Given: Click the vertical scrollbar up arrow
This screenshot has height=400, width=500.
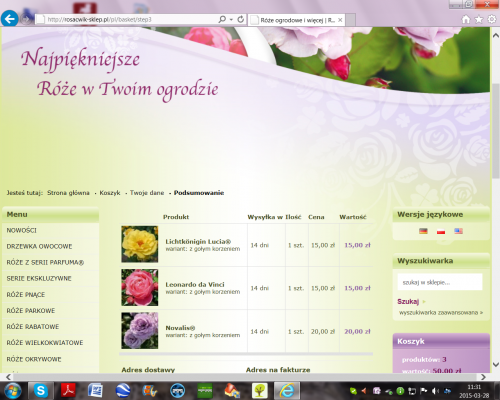Looking at the screenshot, I should point(496,35).
